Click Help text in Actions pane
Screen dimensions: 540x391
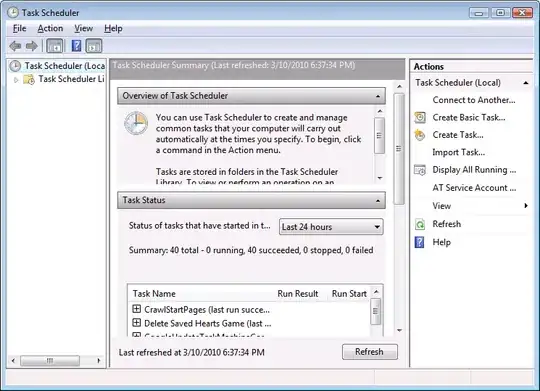pyautogui.click(x=442, y=242)
